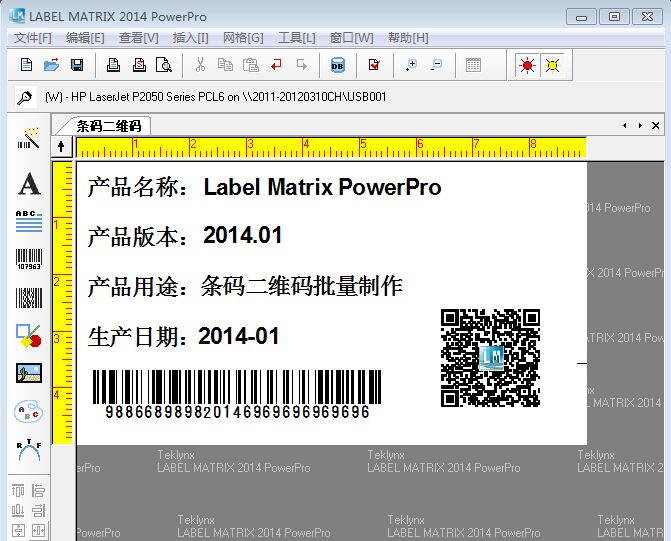671x541 pixels.
Task: Click the align top edges icon
Action: coord(18,490)
